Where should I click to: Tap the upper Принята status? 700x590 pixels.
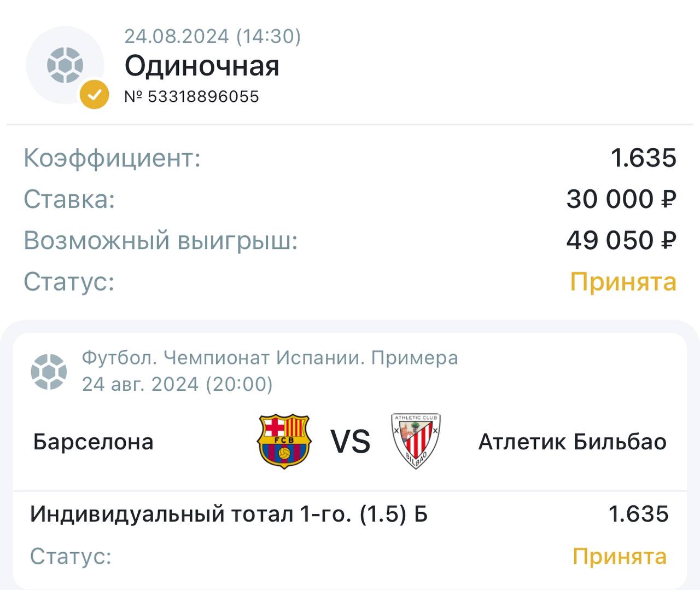click(x=623, y=282)
